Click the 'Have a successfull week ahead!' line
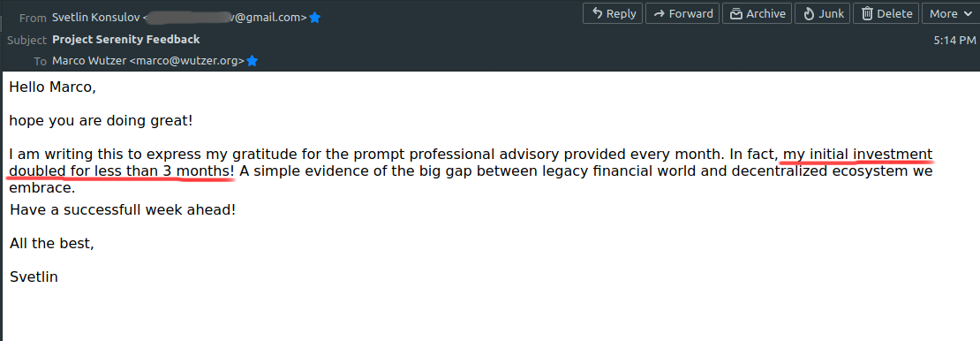The image size is (980, 341). click(x=123, y=209)
